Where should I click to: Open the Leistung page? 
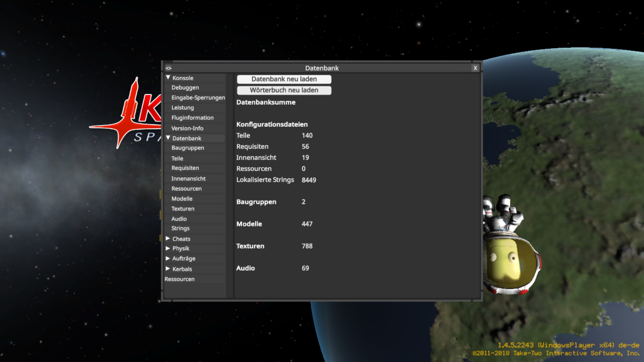click(182, 108)
